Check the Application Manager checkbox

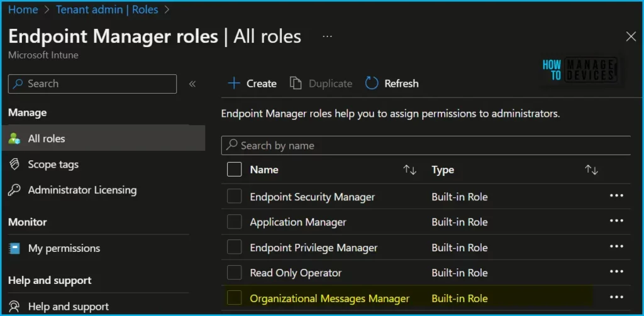(234, 222)
